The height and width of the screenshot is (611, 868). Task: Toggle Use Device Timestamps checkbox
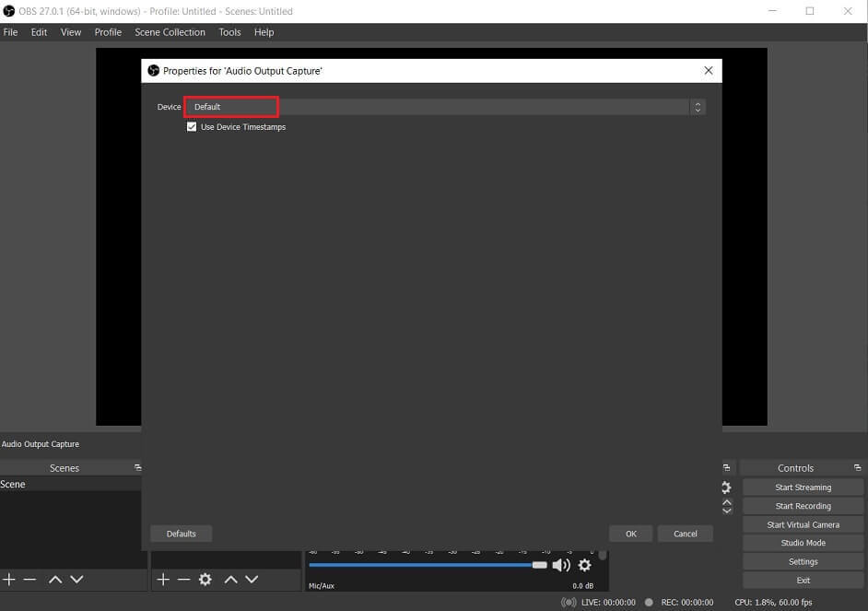point(192,127)
